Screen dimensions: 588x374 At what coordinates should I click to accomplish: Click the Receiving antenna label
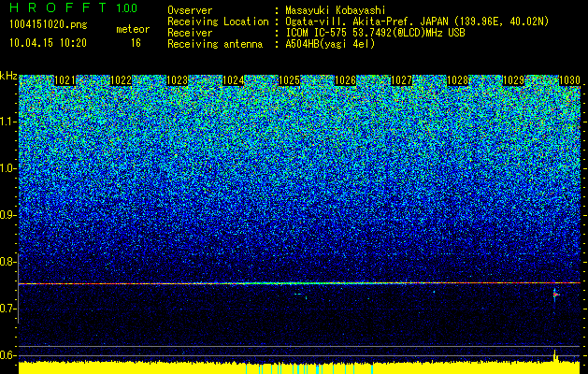[x=215, y=44]
